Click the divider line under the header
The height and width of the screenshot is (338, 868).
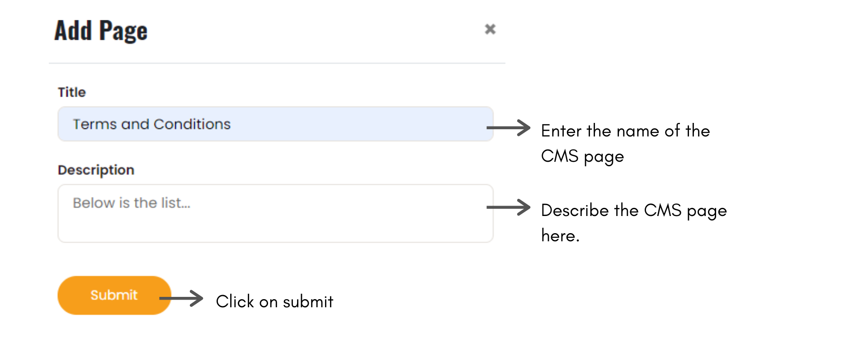[x=277, y=63]
